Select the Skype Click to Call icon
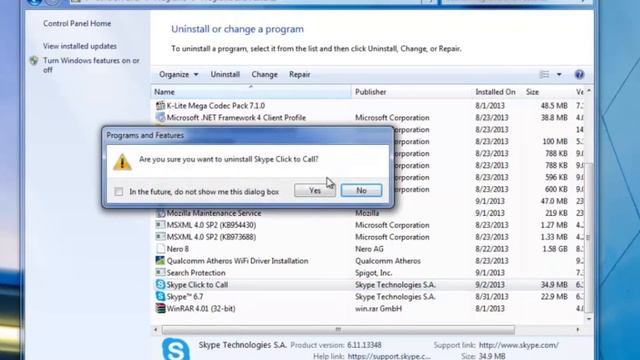The width and height of the screenshot is (640, 360). (160, 284)
